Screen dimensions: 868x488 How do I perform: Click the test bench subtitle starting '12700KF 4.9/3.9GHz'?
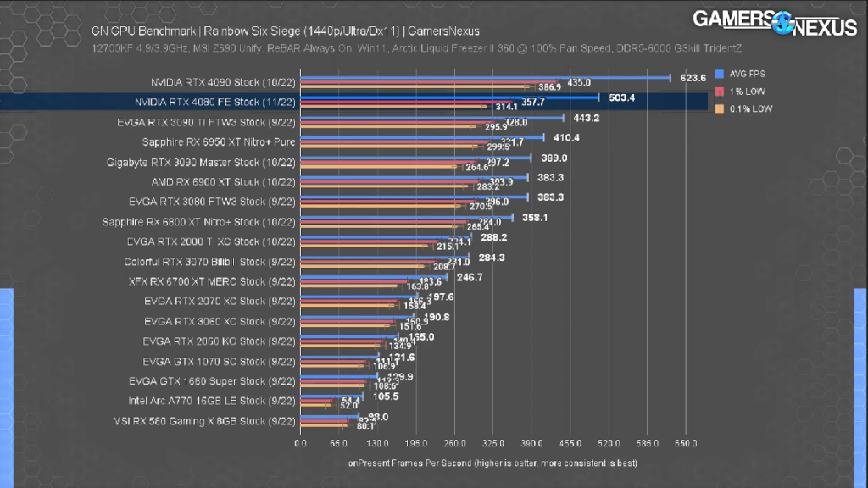[x=416, y=48]
